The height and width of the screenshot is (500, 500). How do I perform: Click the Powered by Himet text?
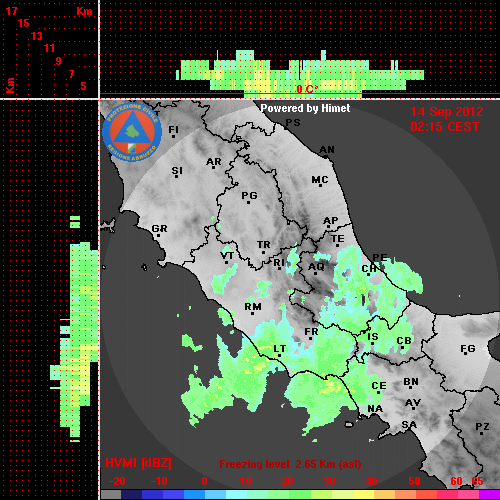point(305,108)
